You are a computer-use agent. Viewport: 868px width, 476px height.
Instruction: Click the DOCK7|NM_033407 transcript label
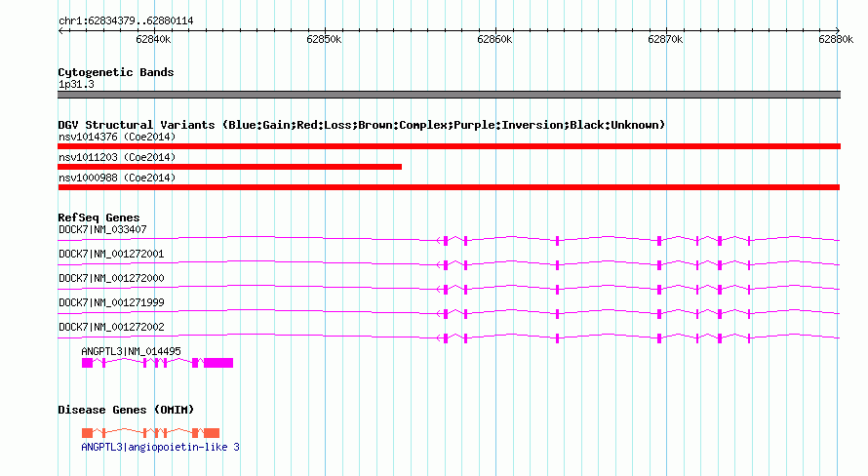click(102, 229)
